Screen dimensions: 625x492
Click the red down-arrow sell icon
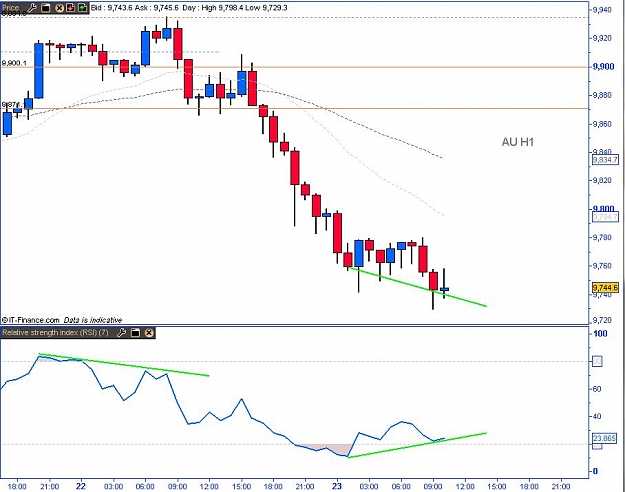[x=71, y=8]
